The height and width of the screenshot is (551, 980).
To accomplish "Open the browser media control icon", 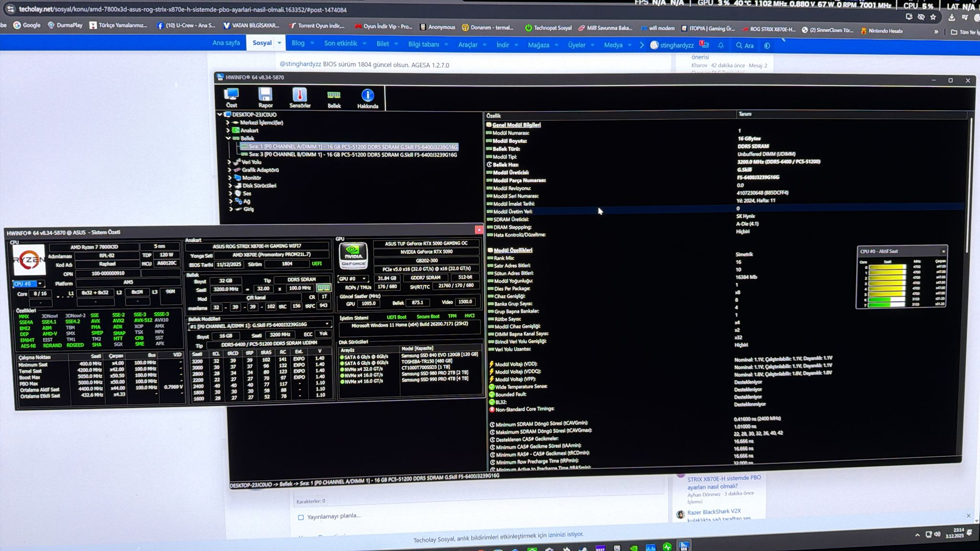I will (x=965, y=18).
